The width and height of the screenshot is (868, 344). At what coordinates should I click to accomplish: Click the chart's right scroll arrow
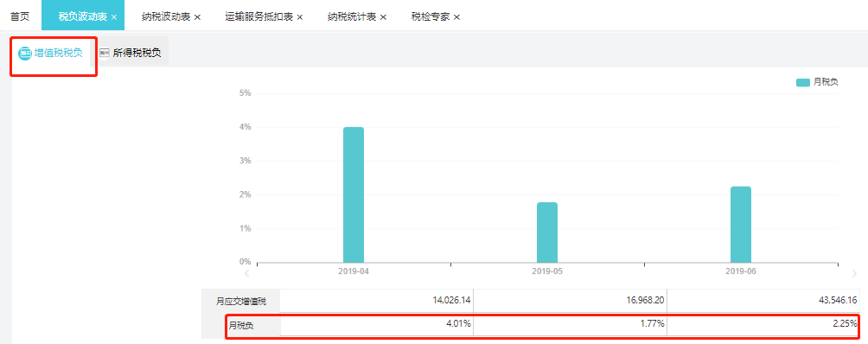pyautogui.click(x=855, y=273)
